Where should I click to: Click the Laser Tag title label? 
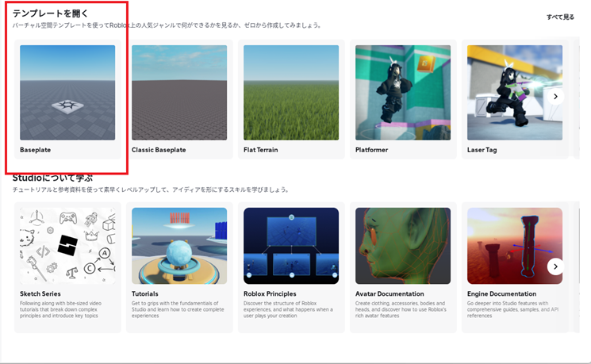pos(483,149)
